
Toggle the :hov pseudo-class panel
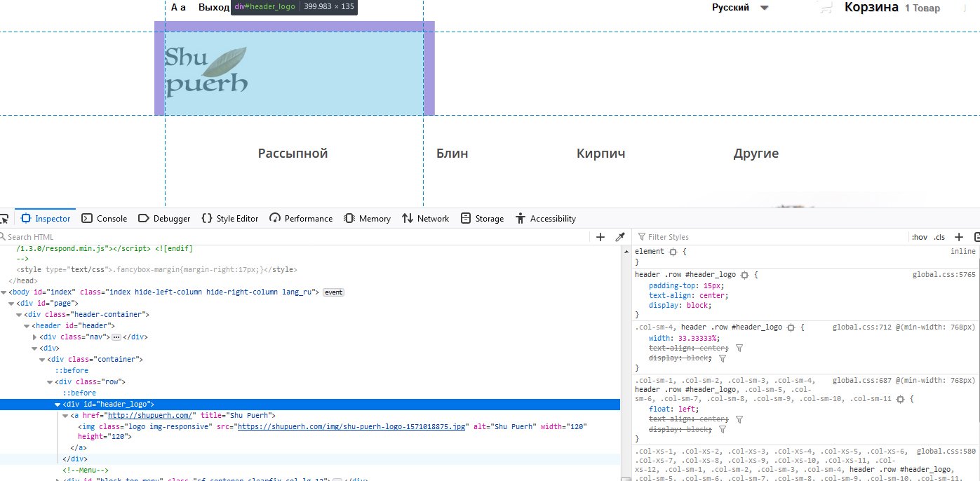(x=919, y=237)
